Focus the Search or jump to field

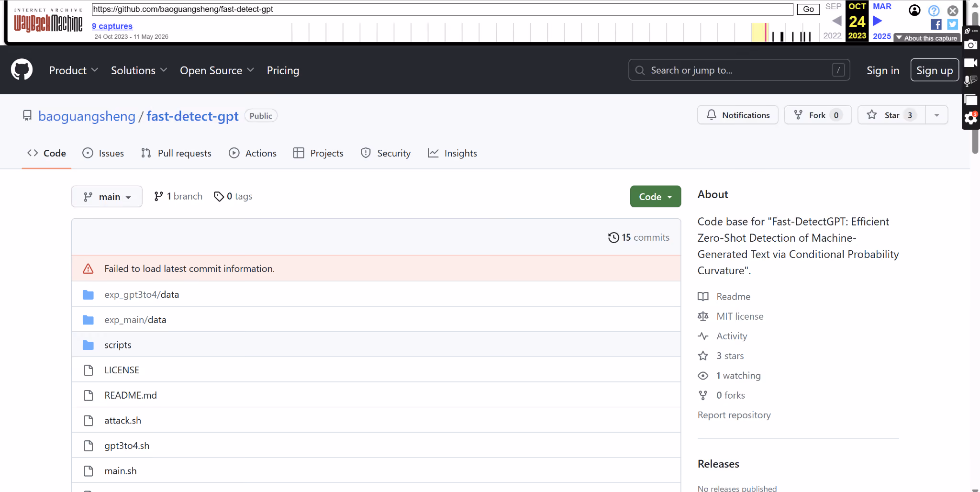(x=739, y=70)
